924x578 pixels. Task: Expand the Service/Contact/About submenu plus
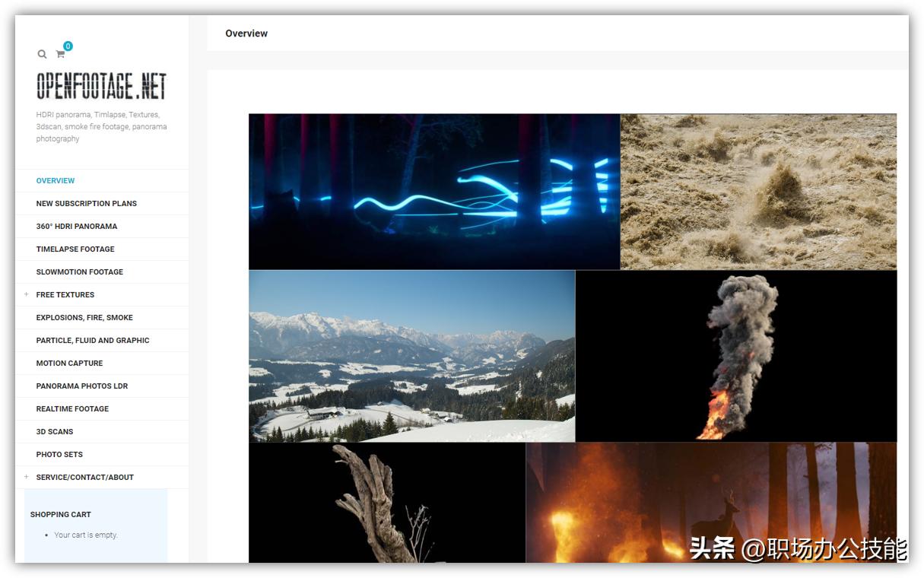pos(26,477)
